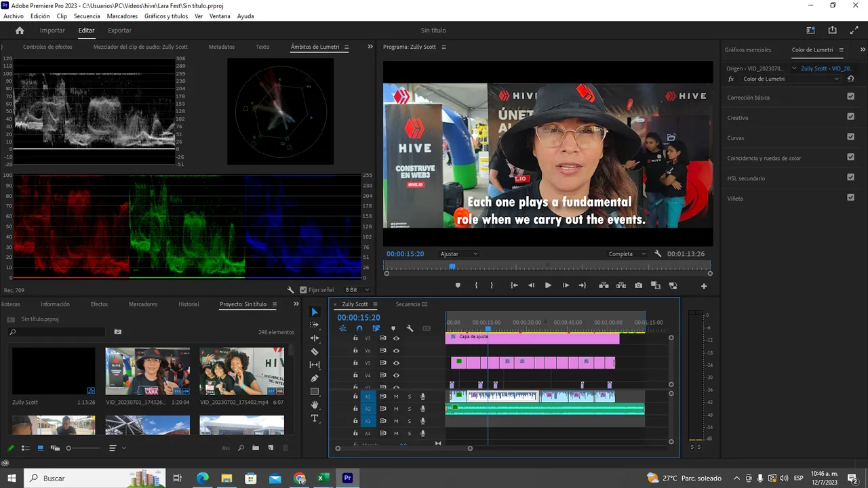The height and width of the screenshot is (488, 868).
Task: Click the timeline Add Marker icon
Action: point(393,328)
